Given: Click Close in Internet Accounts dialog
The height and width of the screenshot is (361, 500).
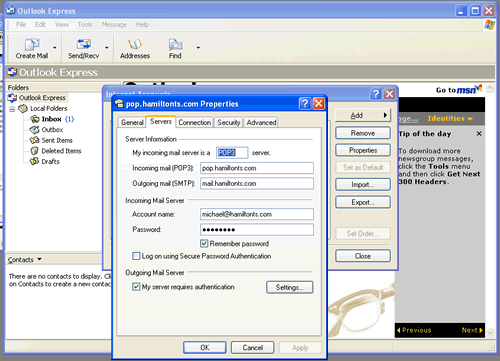Looking at the screenshot, I should (x=363, y=256).
